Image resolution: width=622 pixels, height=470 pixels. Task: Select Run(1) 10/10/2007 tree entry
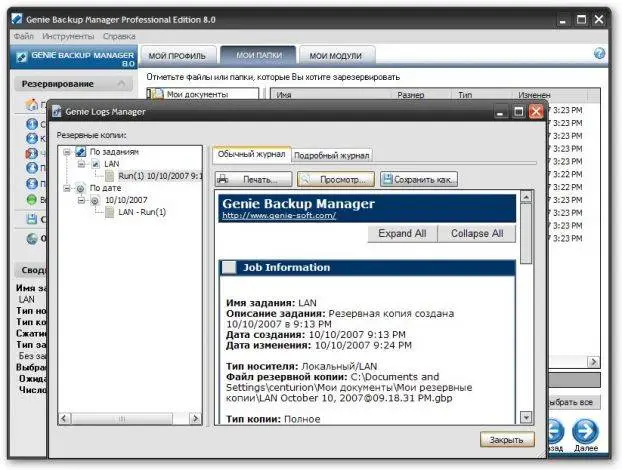click(x=160, y=176)
